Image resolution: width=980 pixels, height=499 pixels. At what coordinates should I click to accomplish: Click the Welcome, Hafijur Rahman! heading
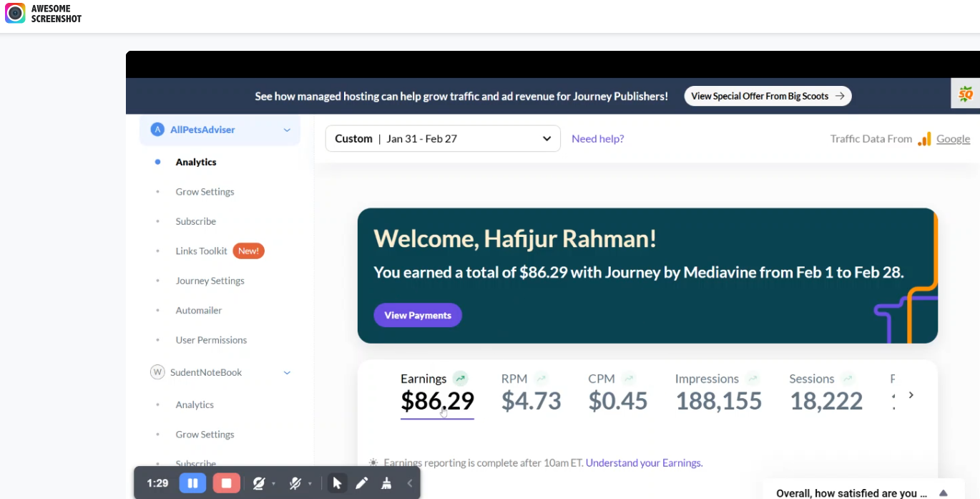coord(515,238)
